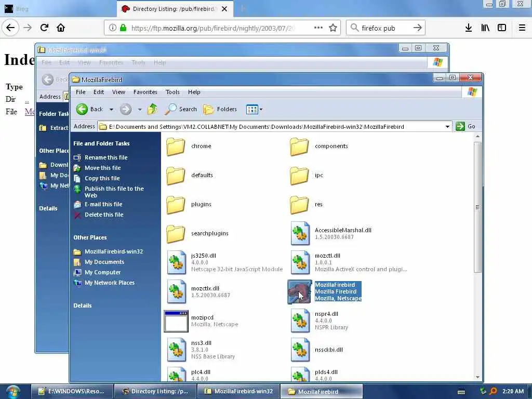This screenshot has width=532, height=399.
Task: Open the Windows Start button
Action: click(x=13, y=392)
